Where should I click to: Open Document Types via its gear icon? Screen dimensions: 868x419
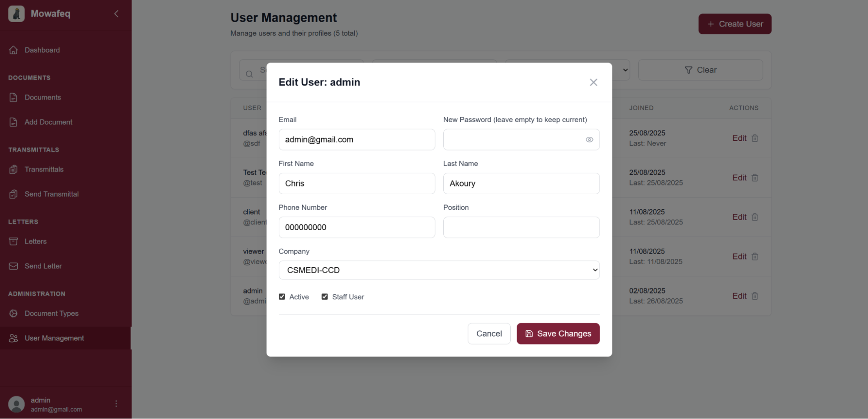tap(13, 313)
